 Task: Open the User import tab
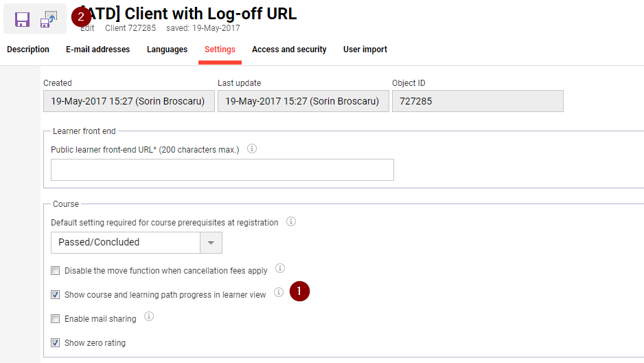[365, 49]
